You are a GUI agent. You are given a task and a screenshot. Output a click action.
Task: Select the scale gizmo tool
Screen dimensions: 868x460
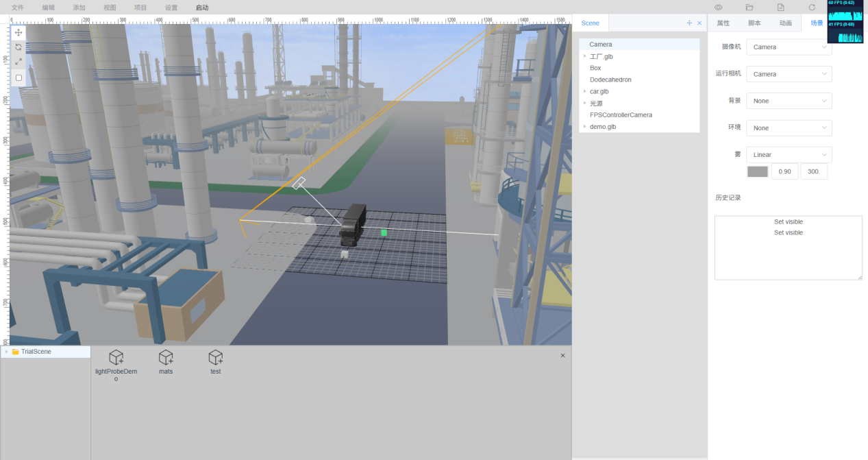pos(18,62)
